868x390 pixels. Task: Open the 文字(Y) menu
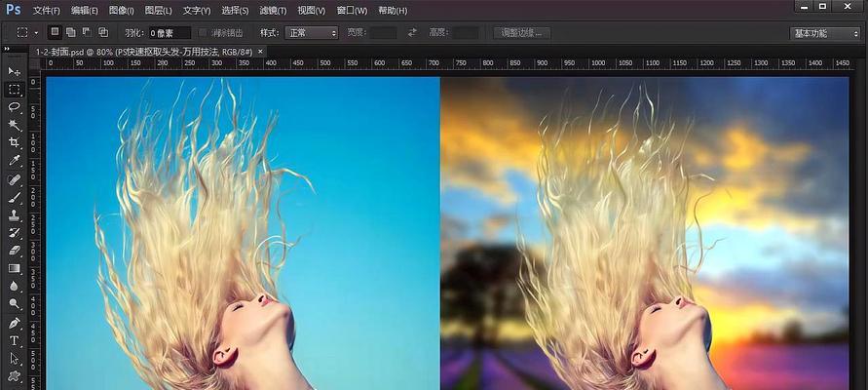[197, 11]
